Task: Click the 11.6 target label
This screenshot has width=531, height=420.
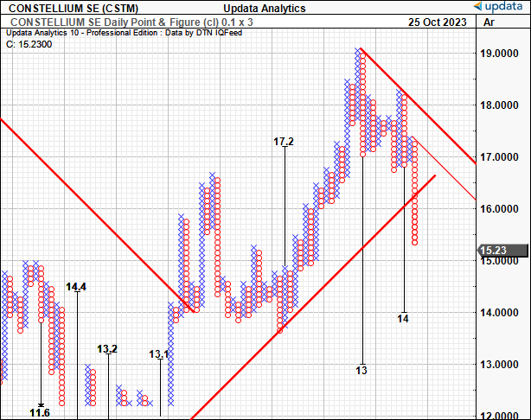Action: 40,412
